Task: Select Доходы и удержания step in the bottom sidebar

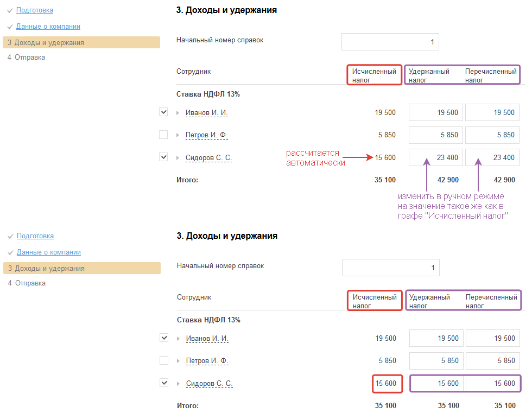Action: pos(49,269)
